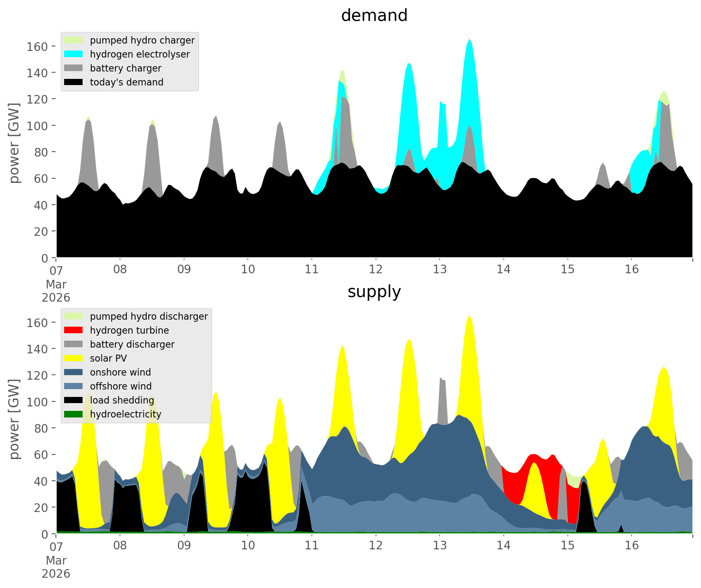Click the cyan hydrogen electrolyser legend swatch
This screenshot has width=701, height=588.
click(x=74, y=54)
